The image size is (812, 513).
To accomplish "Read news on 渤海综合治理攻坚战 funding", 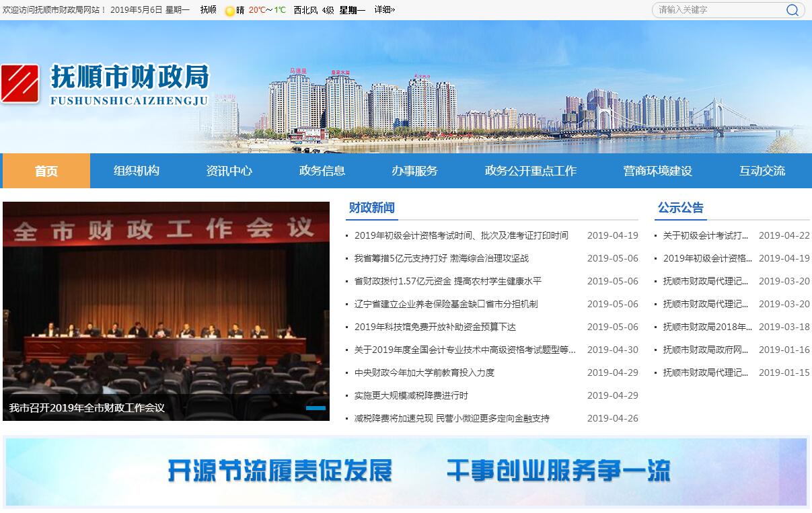I will [x=441, y=258].
